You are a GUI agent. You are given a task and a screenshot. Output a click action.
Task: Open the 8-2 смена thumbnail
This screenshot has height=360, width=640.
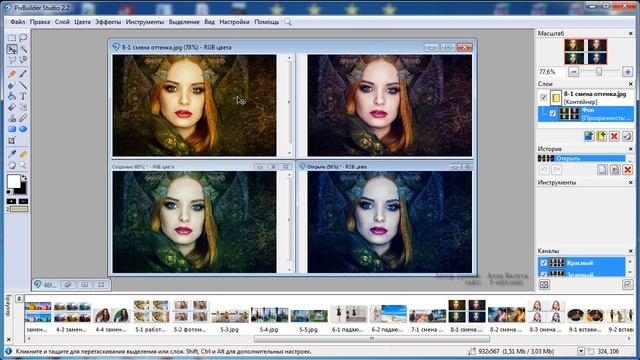[507, 320]
